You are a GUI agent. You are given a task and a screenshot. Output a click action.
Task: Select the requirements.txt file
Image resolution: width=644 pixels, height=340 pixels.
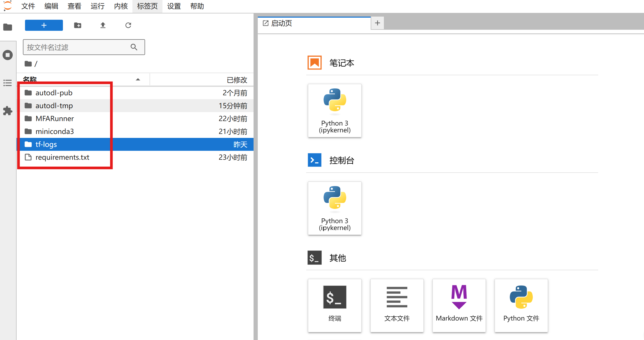click(62, 157)
